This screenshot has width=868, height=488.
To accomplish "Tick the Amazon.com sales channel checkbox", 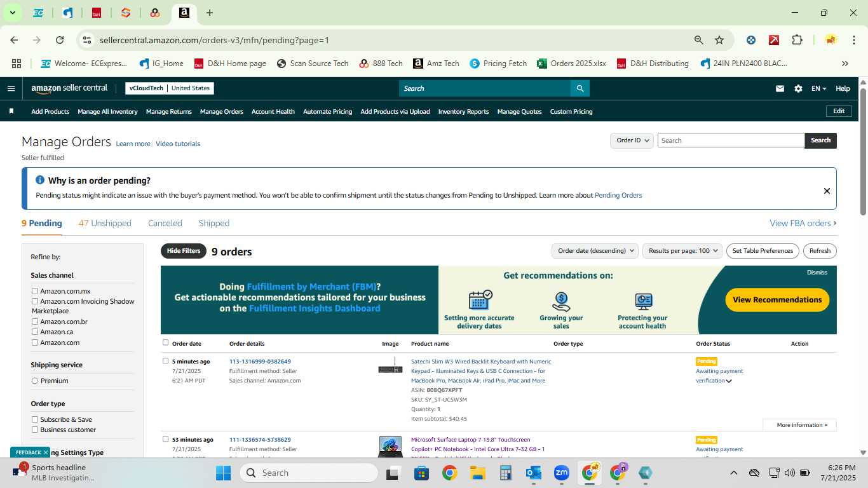I will [35, 342].
